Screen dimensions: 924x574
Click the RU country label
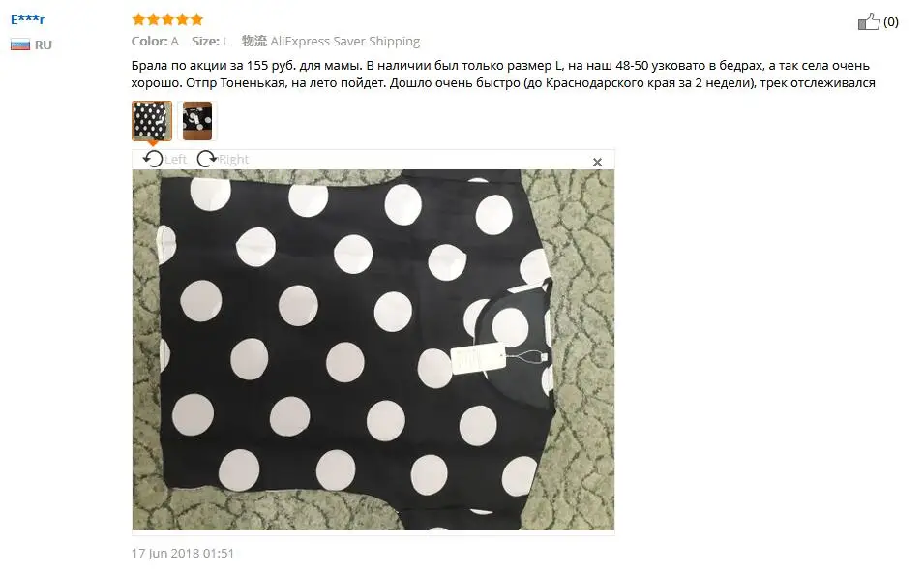tap(43, 45)
